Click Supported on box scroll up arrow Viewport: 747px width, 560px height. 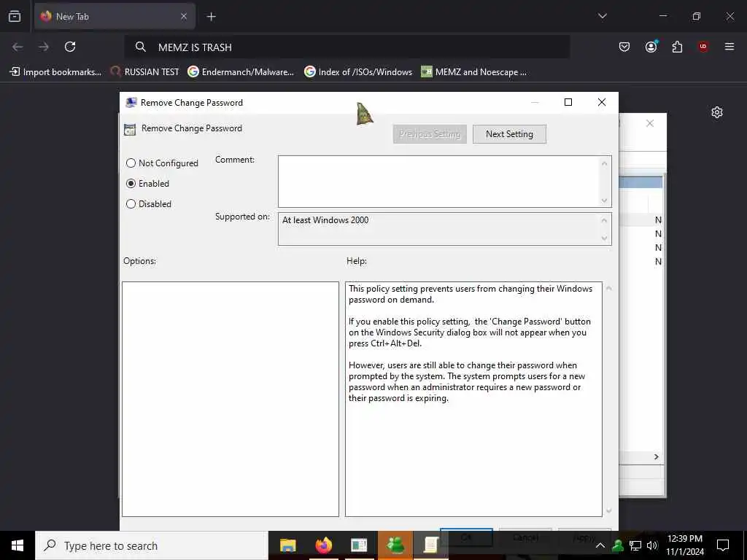pos(605,220)
